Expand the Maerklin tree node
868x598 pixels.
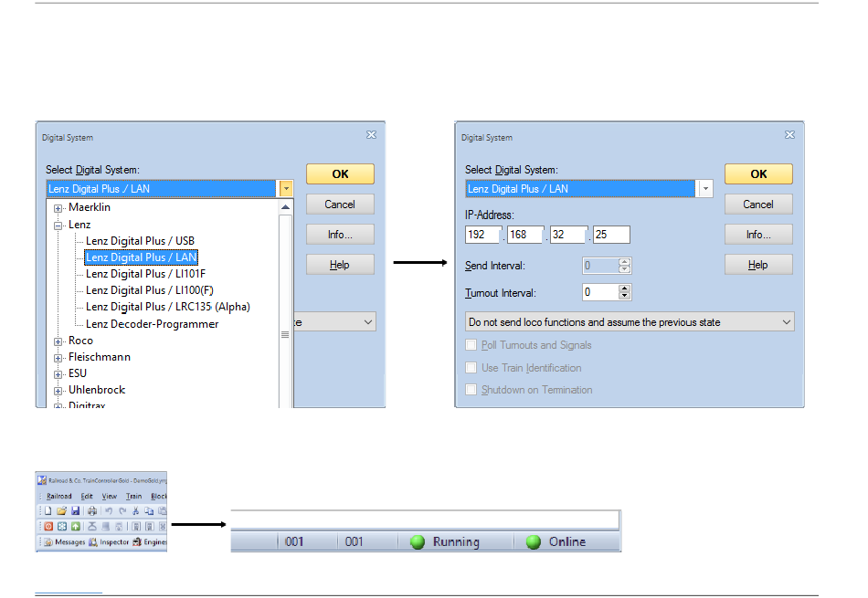coord(58,208)
